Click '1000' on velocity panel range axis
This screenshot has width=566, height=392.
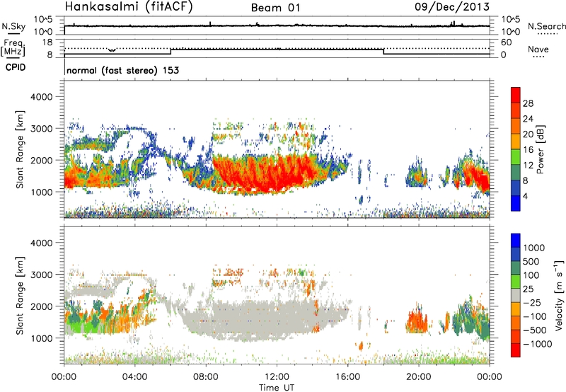(42, 338)
